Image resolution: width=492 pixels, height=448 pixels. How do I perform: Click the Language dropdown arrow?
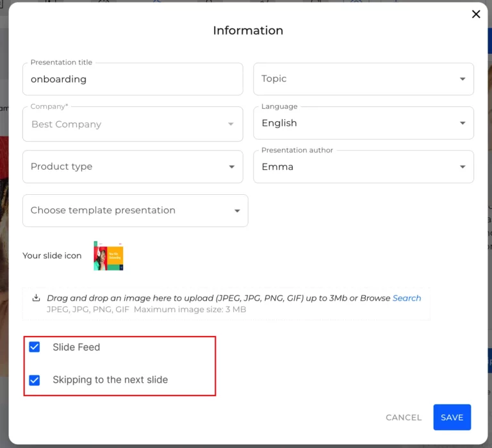463,123
